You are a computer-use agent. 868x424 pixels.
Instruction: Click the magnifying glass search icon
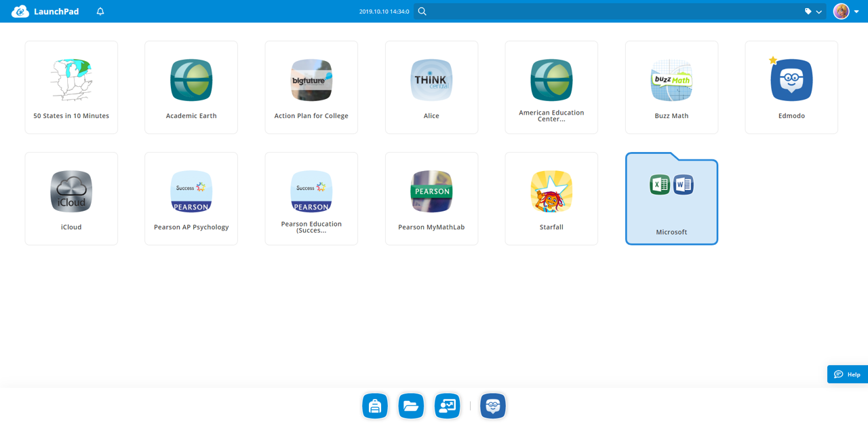click(422, 12)
